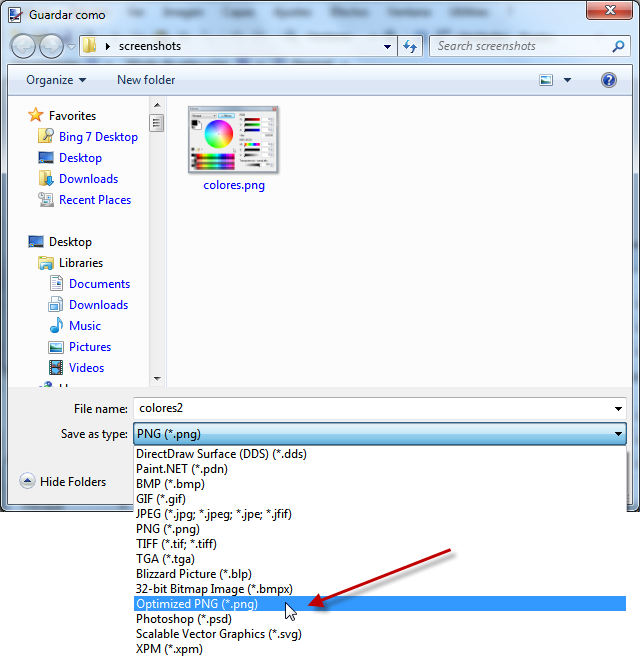Choose GIF (*.gif) file type
Image resolution: width=640 pixels, height=656 pixels.
point(380,499)
